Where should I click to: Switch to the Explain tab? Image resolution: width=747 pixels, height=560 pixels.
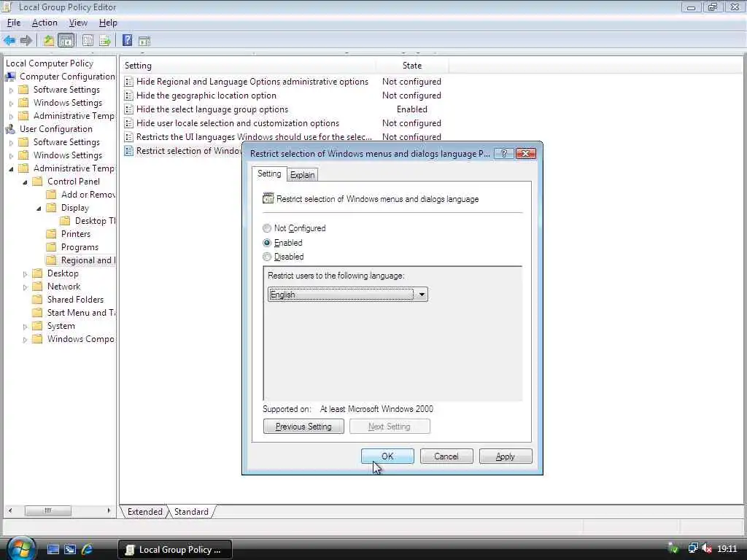303,175
